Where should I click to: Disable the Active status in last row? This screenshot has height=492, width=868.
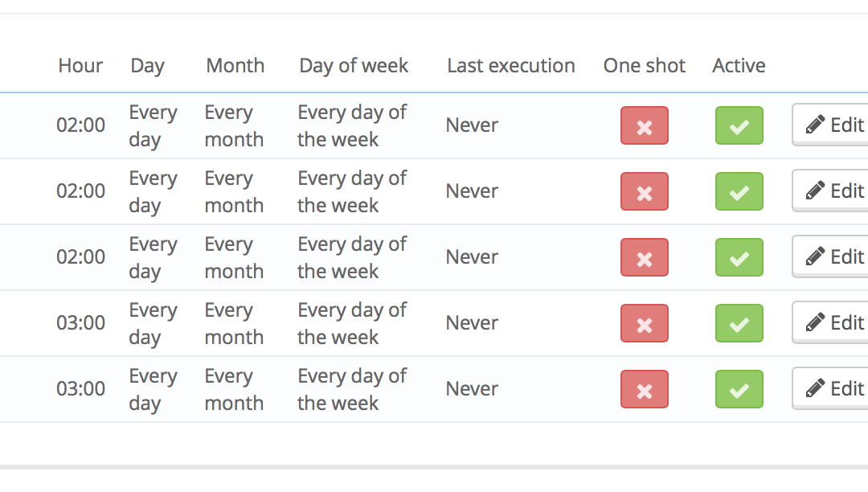tap(739, 389)
